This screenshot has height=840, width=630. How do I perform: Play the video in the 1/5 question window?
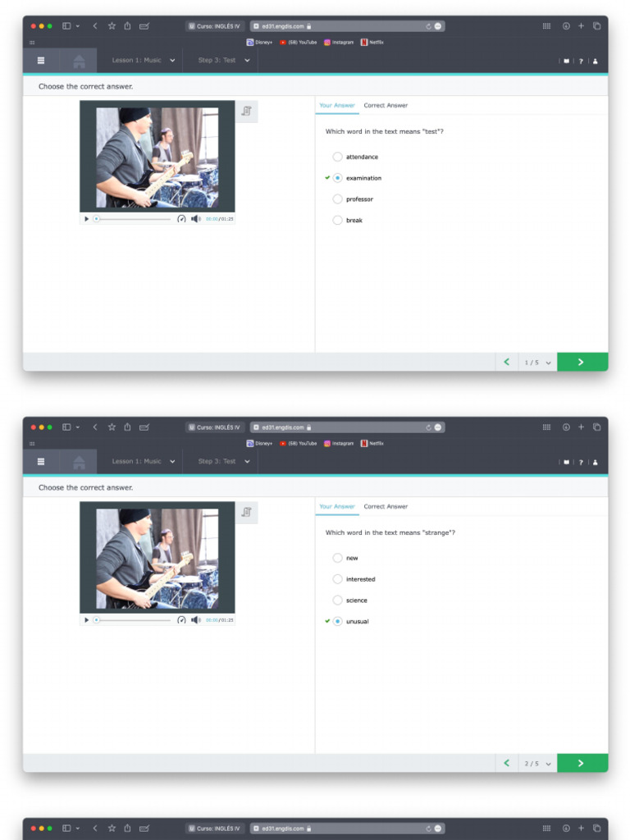[86, 218]
